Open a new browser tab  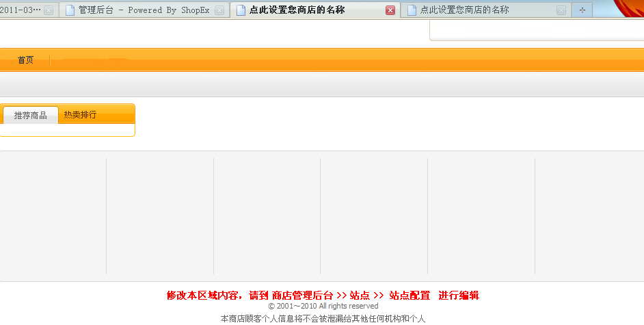pos(582,10)
